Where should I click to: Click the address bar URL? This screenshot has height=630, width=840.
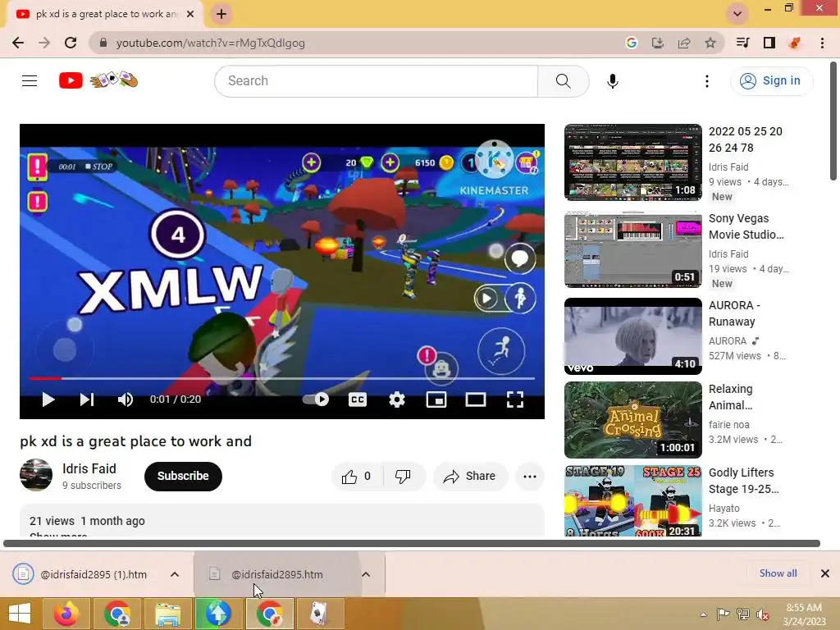(211, 43)
